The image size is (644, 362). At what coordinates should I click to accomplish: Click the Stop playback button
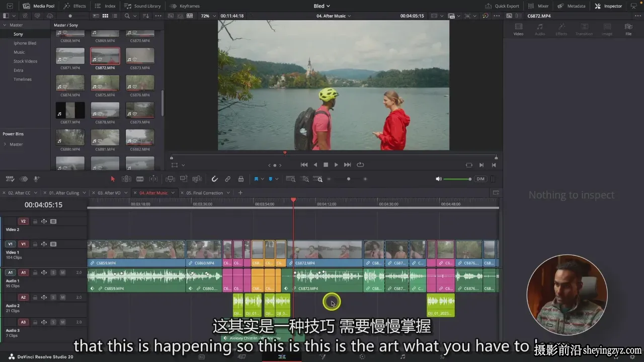coord(326,165)
